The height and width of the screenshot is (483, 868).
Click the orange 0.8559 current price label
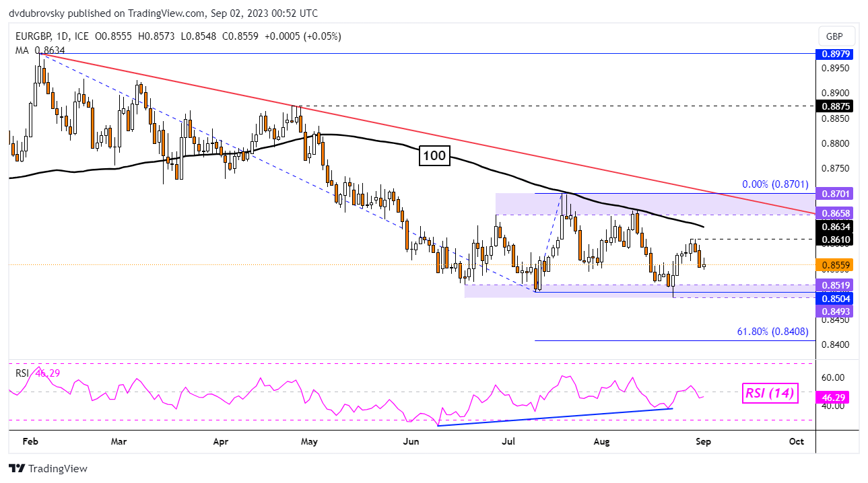point(834,265)
